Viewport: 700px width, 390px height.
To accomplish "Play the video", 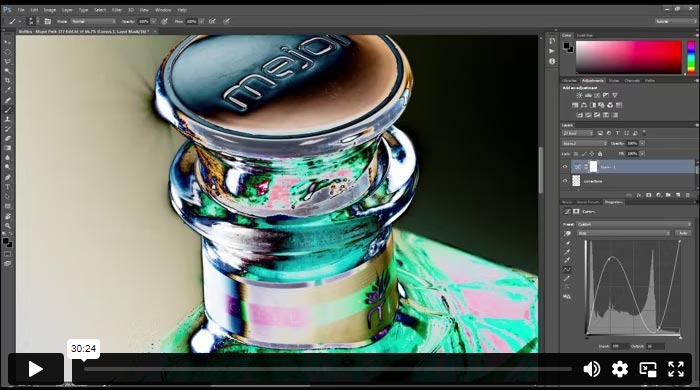I will pyautogui.click(x=35, y=369).
